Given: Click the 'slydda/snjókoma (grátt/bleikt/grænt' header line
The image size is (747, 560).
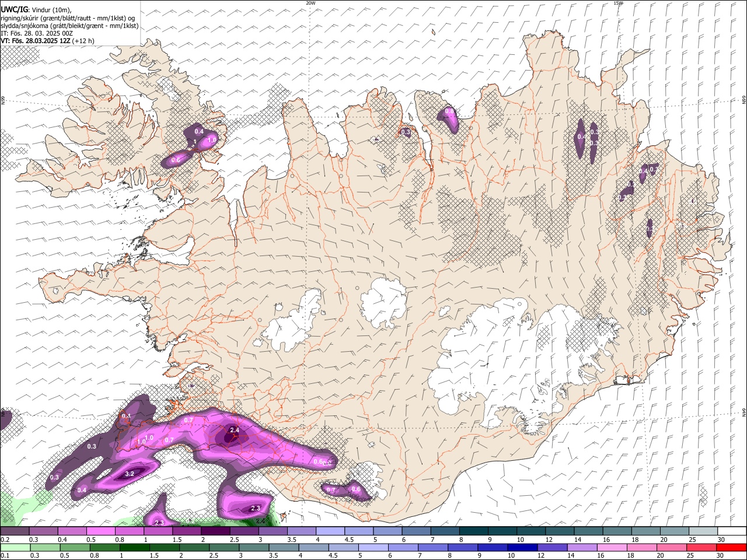Looking at the screenshot, I should click(69, 26).
